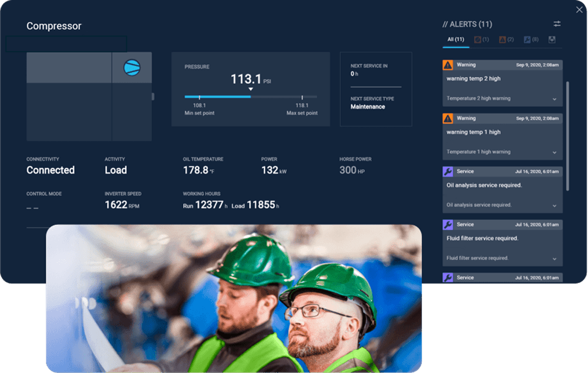Switch to the All (11) alerts tab

tap(456, 39)
